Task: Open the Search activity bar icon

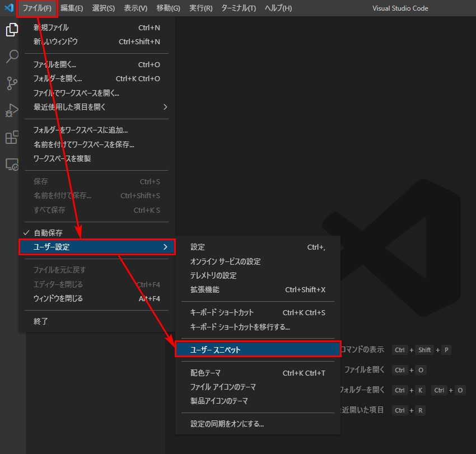Action: tap(12, 56)
